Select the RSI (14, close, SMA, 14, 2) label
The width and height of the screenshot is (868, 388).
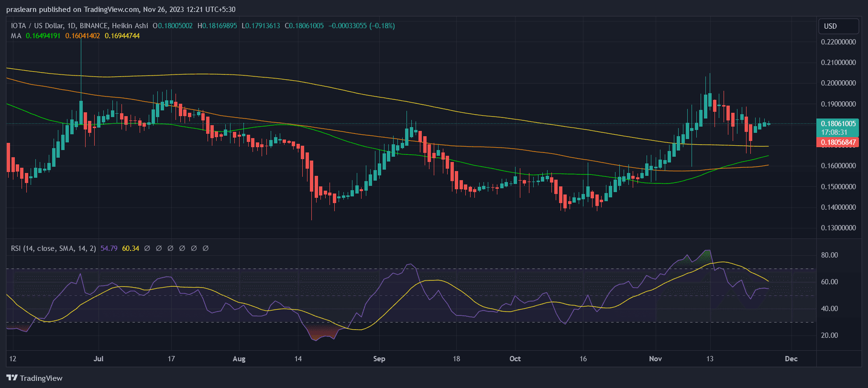[x=54, y=248]
